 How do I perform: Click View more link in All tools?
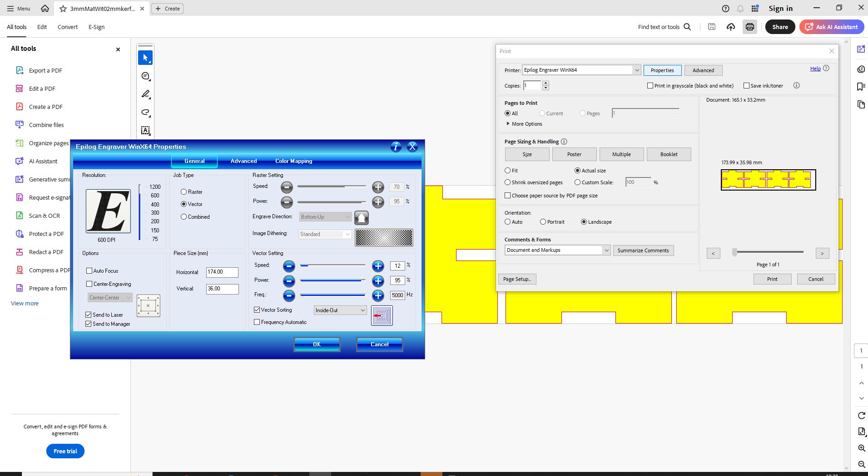click(25, 303)
